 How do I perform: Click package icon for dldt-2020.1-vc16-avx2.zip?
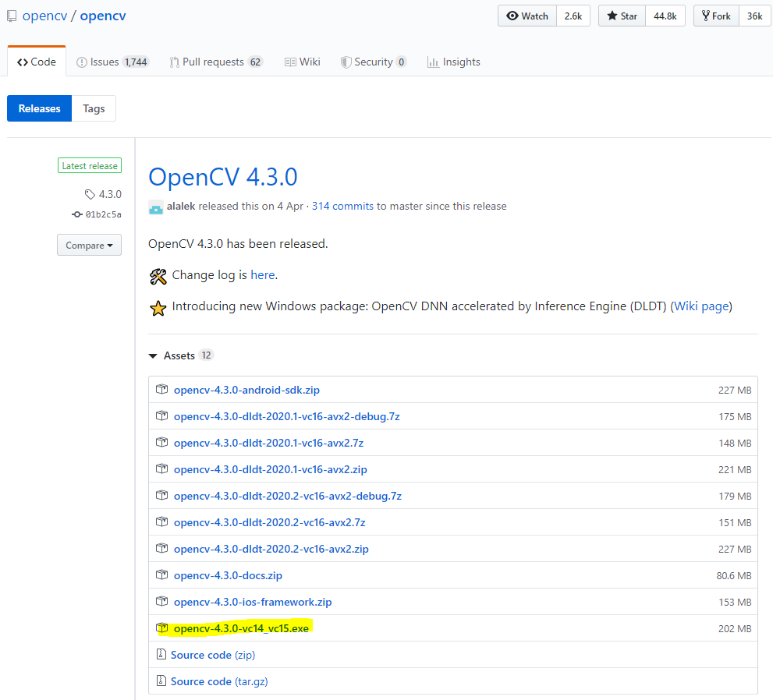click(x=161, y=468)
